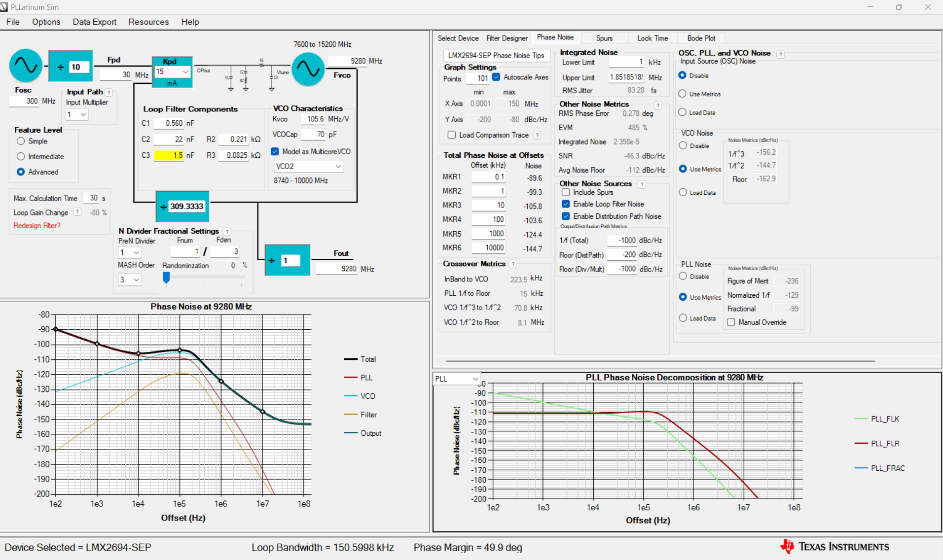Adjust the Randomization slider handle

coord(166,278)
